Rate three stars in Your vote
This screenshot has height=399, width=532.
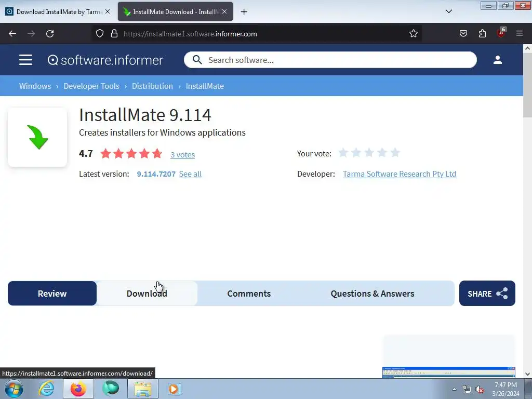click(369, 153)
